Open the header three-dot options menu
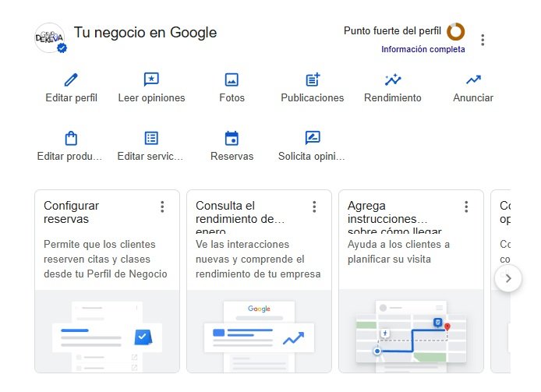This screenshot has height=392, width=541. (x=483, y=40)
